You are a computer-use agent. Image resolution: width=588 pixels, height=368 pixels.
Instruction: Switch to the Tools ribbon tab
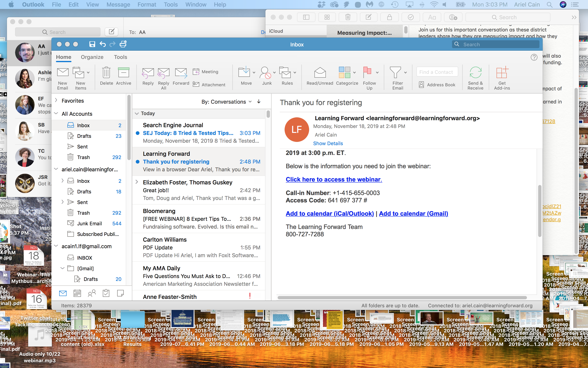[x=120, y=57]
